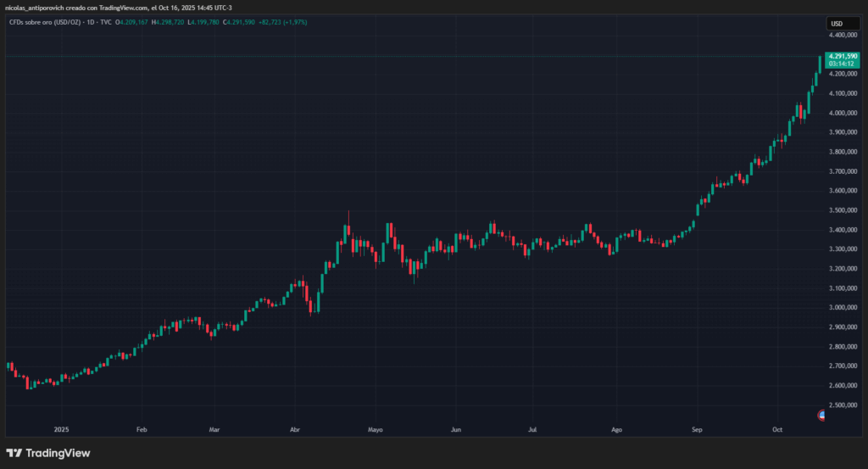Click the Oct label on the time axis
The image size is (868, 469).
pyautogui.click(x=778, y=430)
